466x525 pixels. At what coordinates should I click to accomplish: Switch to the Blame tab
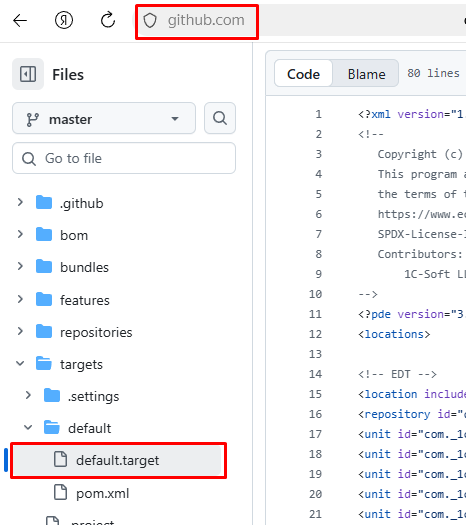point(366,74)
